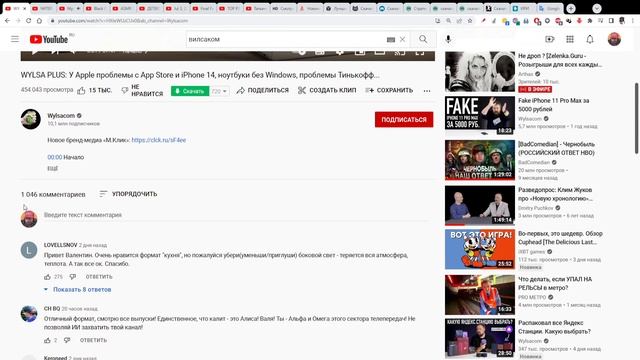Go to the YouTube home logo
Screen dimensions: 640x360
pos(49,39)
